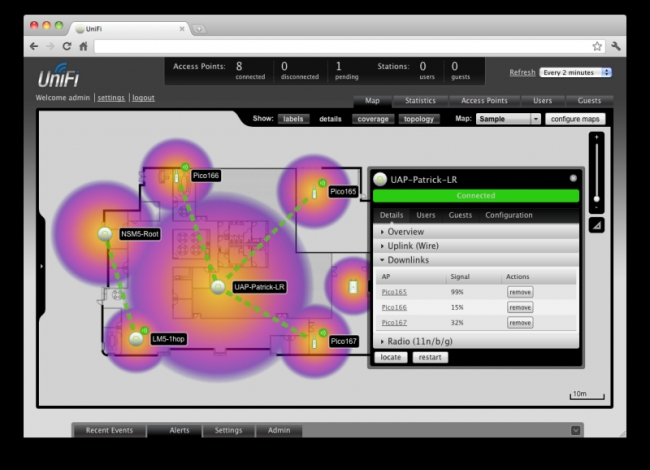Collapse the Downlinks section

(x=476, y=260)
